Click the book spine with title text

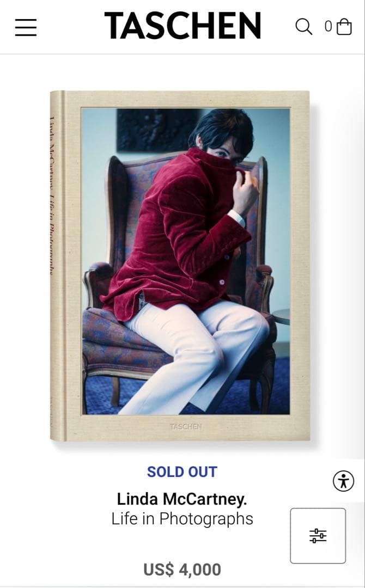point(57,266)
